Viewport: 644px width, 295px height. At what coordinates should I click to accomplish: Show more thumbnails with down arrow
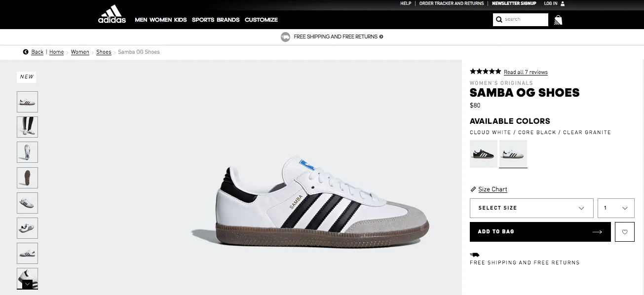pyautogui.click(x=27, y=284)
